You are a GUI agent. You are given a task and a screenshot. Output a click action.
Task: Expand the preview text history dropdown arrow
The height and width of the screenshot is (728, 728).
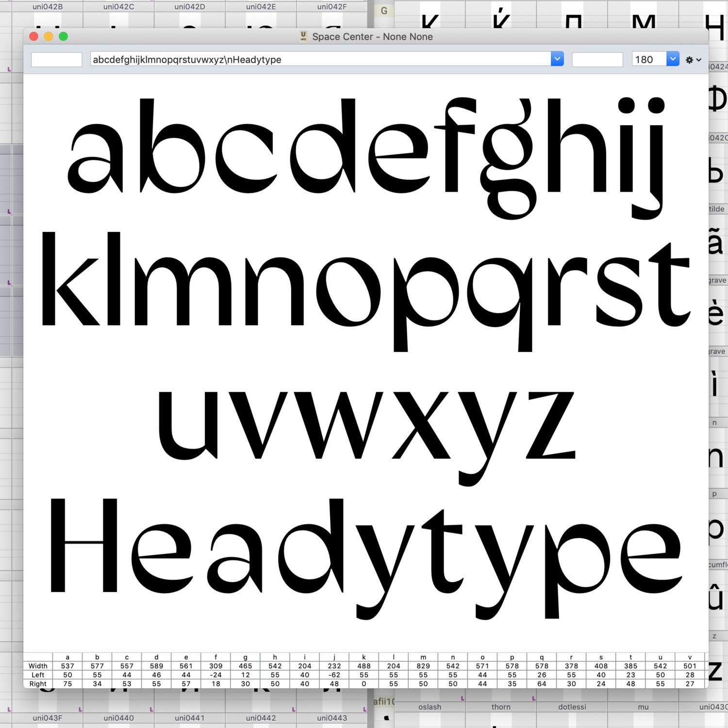tap(557, 59)
